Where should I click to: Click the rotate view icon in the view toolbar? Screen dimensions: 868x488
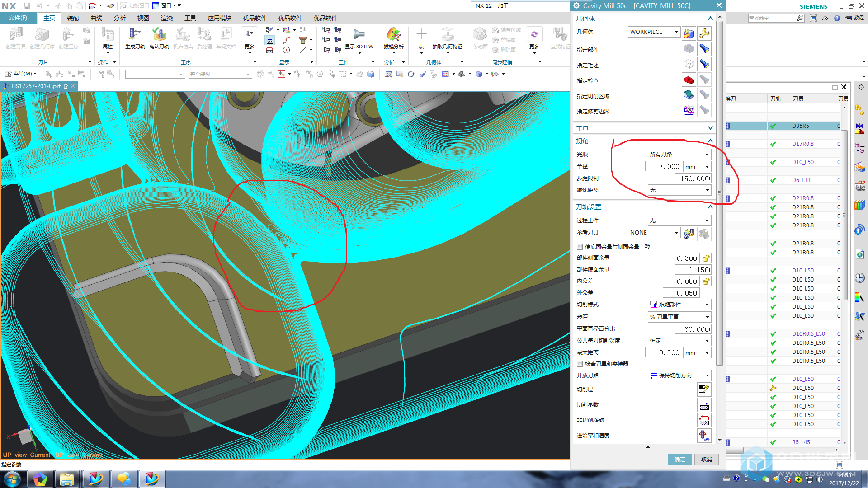click(410, 74)
